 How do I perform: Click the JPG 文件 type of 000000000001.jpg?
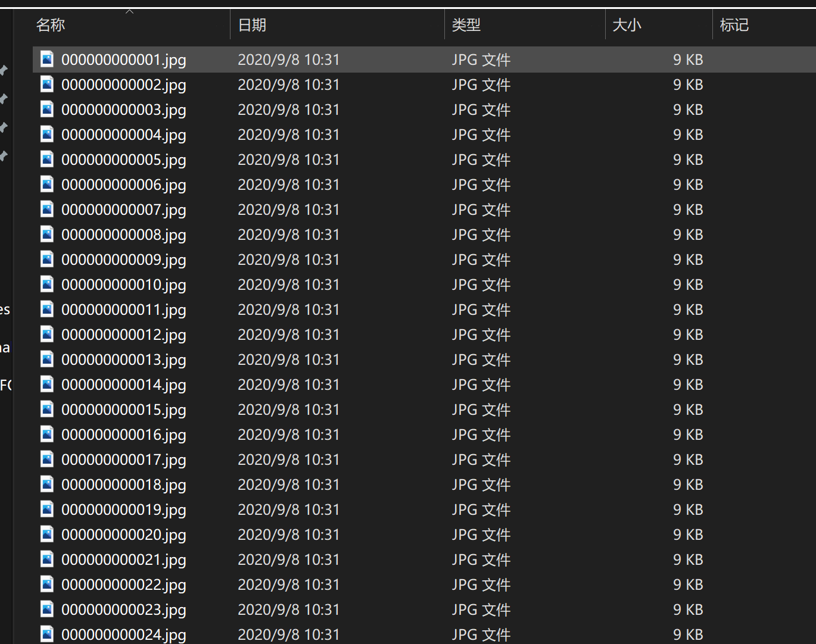pos(481,60)
